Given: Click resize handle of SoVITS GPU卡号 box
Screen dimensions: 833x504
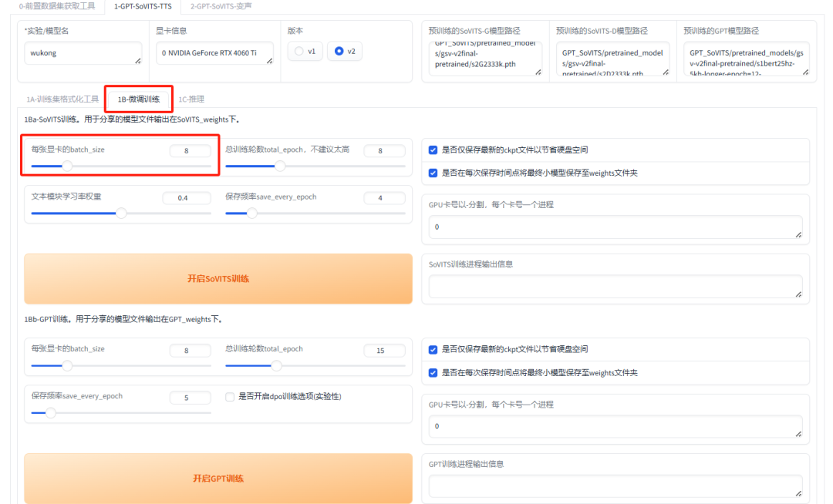Looking at the screenshot, I should pos(798,234).
